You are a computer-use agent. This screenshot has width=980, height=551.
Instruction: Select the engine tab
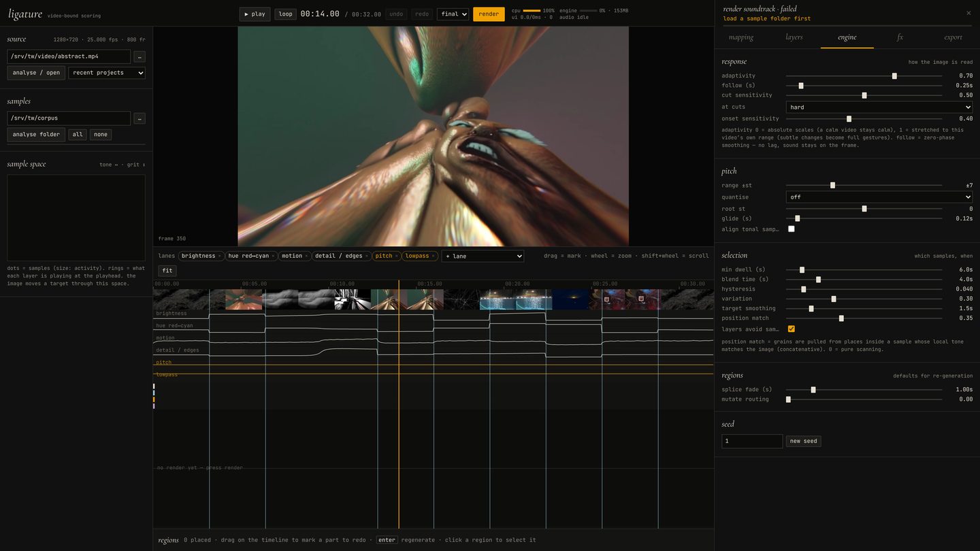tap(847, 37)
